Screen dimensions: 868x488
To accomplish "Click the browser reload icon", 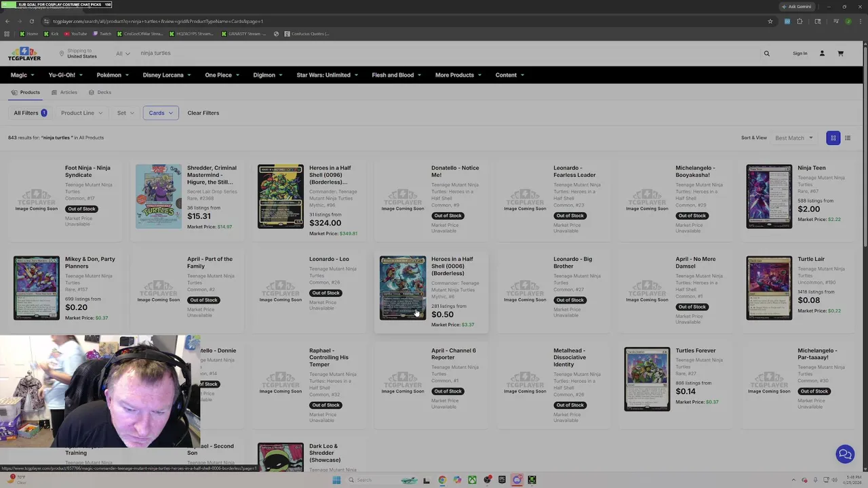I will click(31, 21).
